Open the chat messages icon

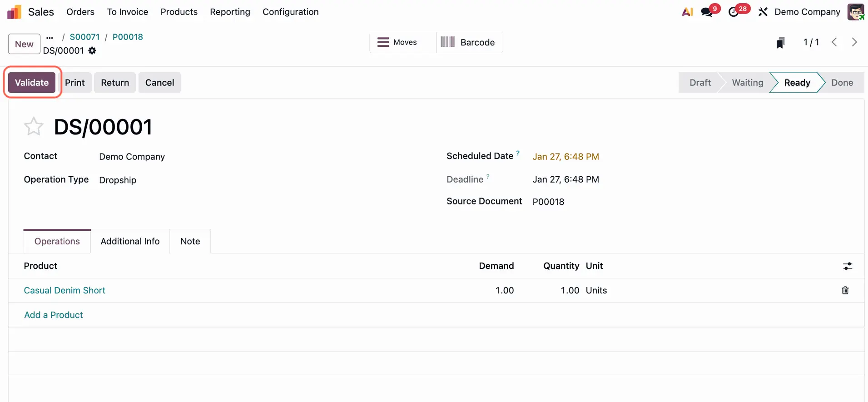pos(707,12)
